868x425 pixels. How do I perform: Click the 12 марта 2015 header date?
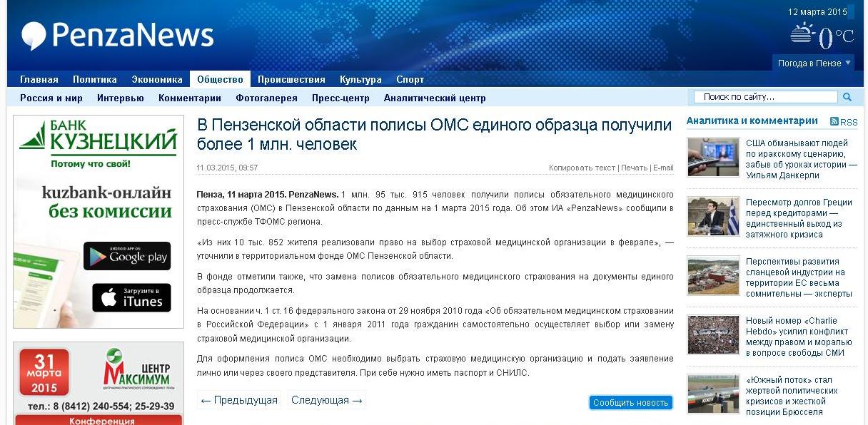tap(817, 12)
